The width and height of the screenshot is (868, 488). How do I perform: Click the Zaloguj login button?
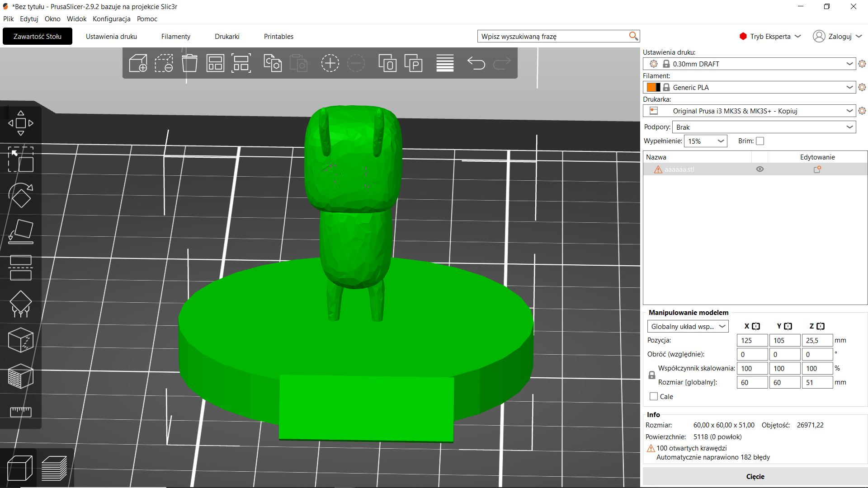pyautogui.click(x=838, y=36)
